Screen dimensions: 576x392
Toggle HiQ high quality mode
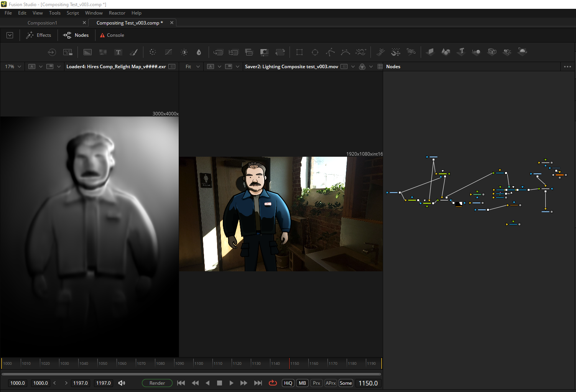coord(288,383)
